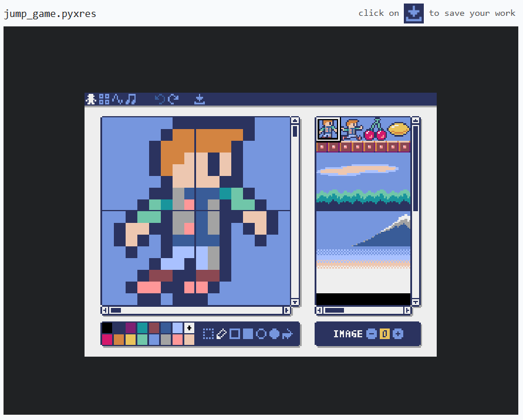Select the black color in palette
This screenshot has height=420, width=523.
[107, 328]
